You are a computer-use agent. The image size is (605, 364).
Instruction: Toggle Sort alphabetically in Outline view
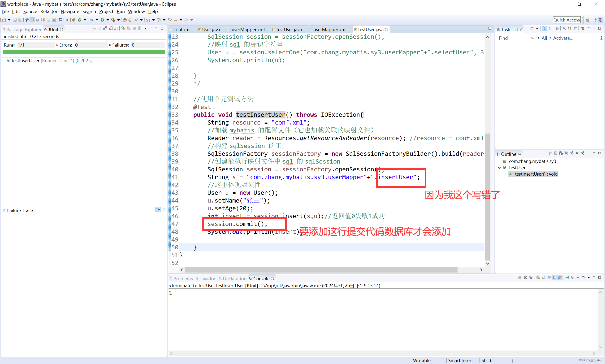561,153
